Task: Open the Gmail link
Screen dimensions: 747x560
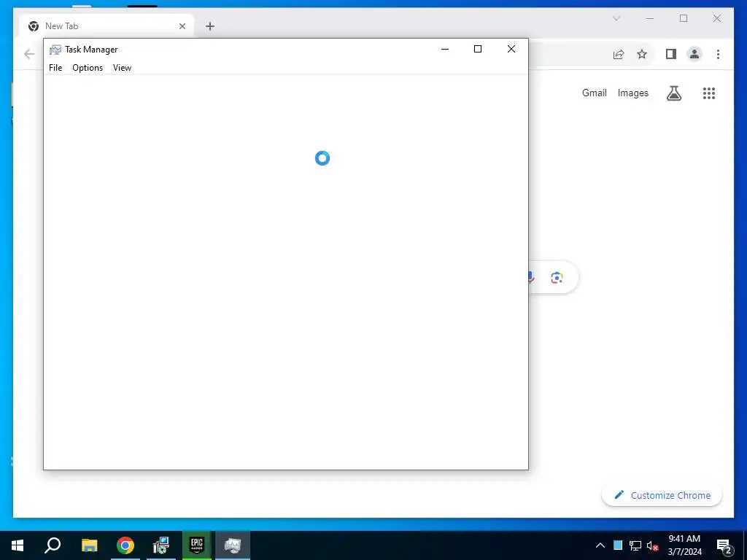Action: 594,93
